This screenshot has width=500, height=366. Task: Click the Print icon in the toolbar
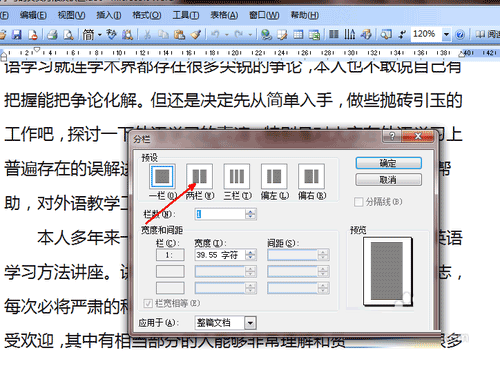pos(52,34)
